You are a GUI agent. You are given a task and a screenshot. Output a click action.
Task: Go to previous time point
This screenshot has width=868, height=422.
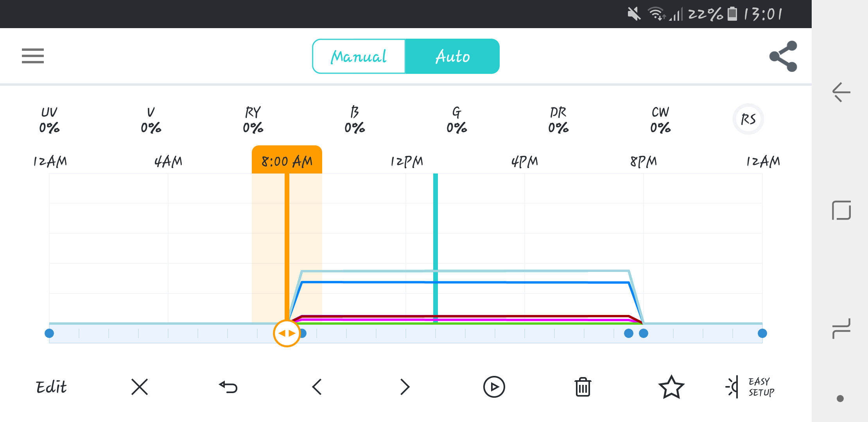click(x=317, y=387)
